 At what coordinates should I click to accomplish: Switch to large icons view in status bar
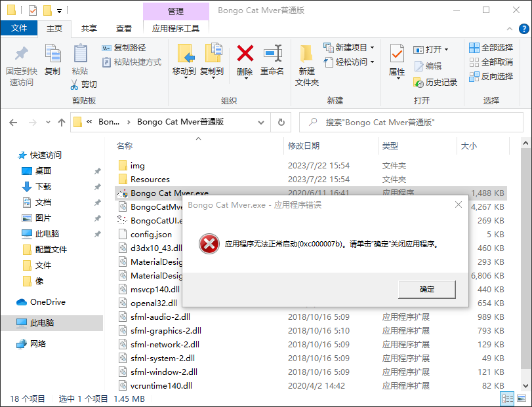coord(521,399)
